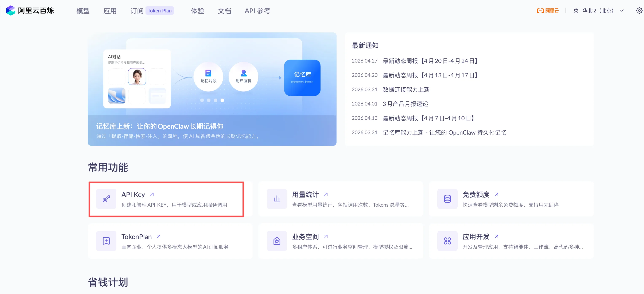The image size is (644, 294).
Task: Click the 免费额度 database icon
Action: click(447, 199)
